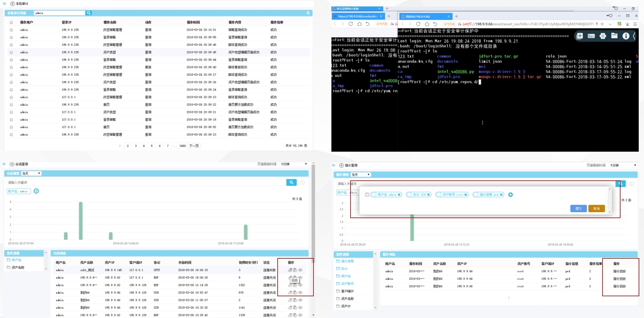644x318 pixels.
Task: Toggle checkbox at left of filter popup
Action: coord(367,195)
